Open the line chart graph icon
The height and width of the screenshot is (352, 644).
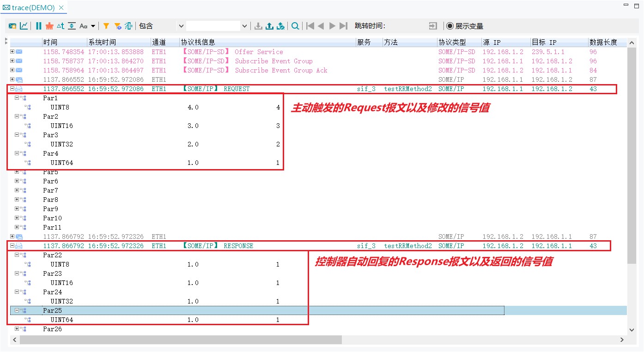[x=24, y=26]
